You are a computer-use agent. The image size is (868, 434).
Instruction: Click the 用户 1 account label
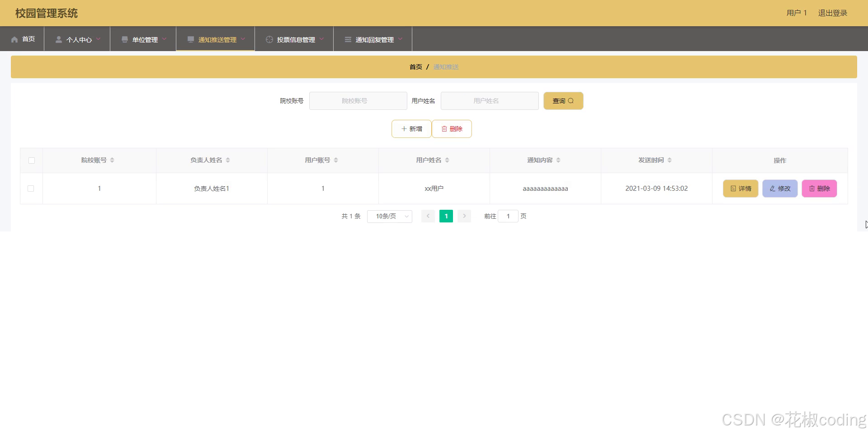(797, 13)
